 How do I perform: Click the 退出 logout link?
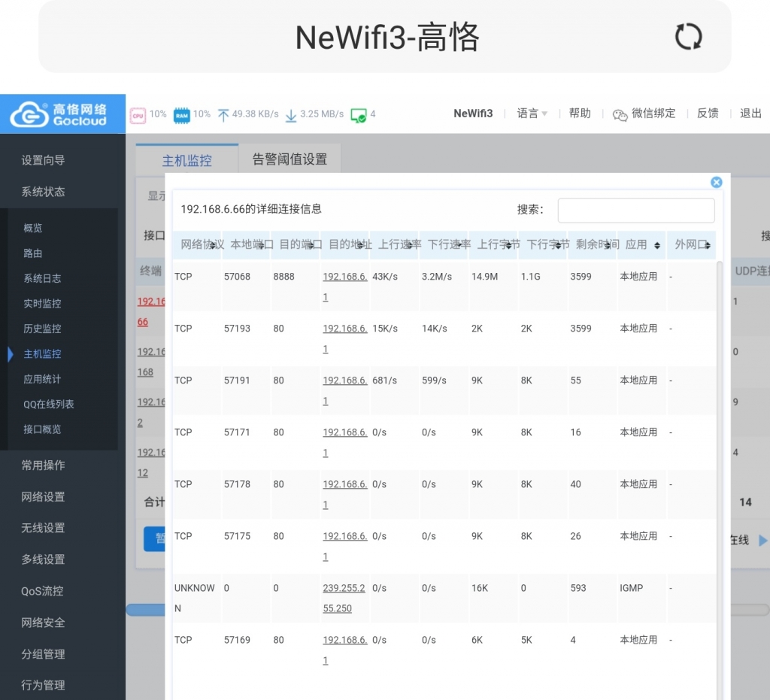click(750, 114)
